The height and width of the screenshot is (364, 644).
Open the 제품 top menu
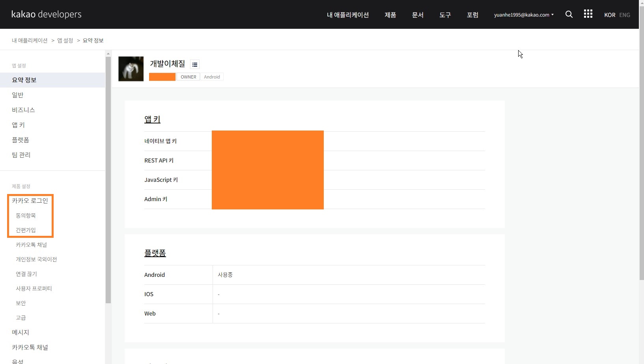[390, 15]
